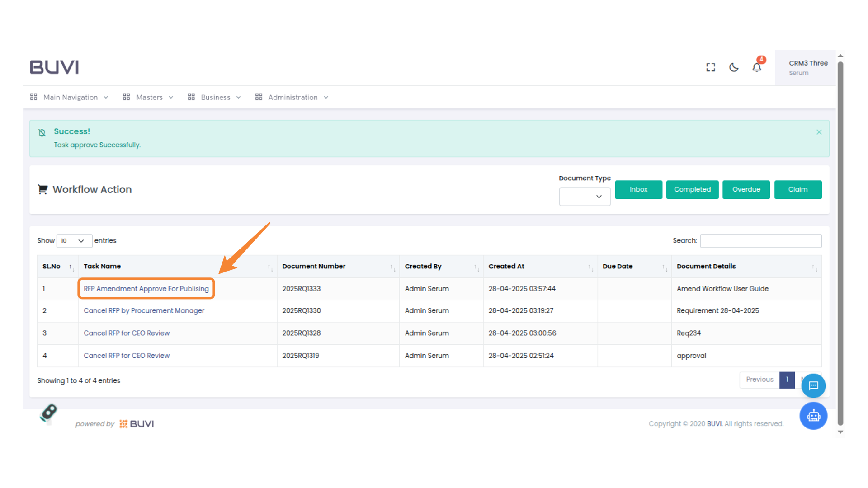Click the fullscreen expand icon
868x488 pixels.
[x=711, y=67]
